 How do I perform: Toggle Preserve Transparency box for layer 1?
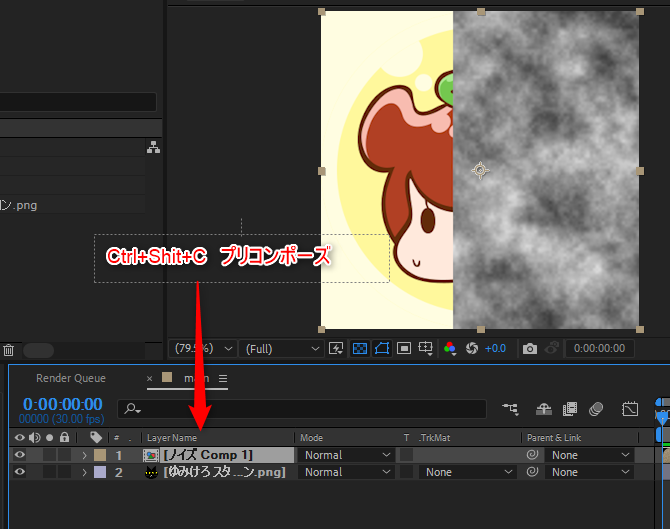406,455
